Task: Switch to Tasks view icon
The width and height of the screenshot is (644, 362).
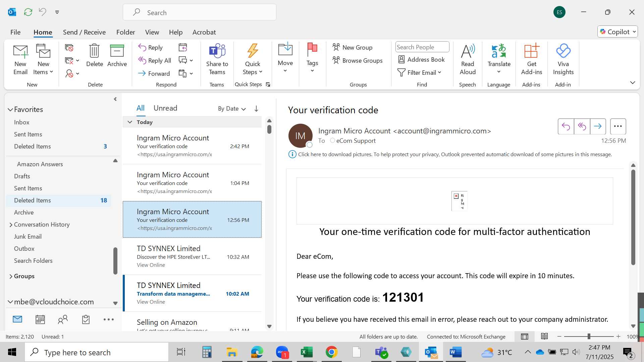Action: pyautogui.click(x=86, y=319)
